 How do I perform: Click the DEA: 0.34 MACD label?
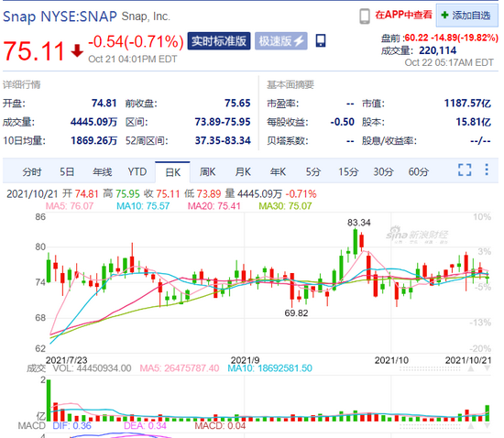146,426
